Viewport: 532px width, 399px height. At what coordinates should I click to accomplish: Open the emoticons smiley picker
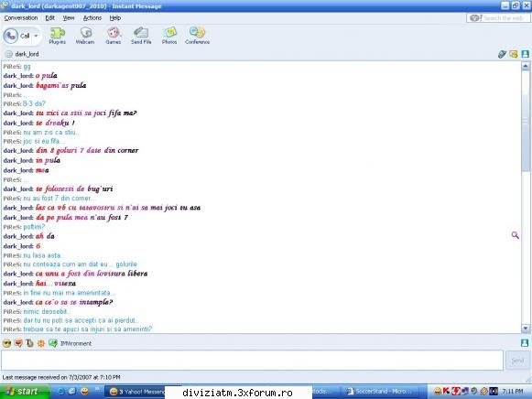tap(6, 343)
